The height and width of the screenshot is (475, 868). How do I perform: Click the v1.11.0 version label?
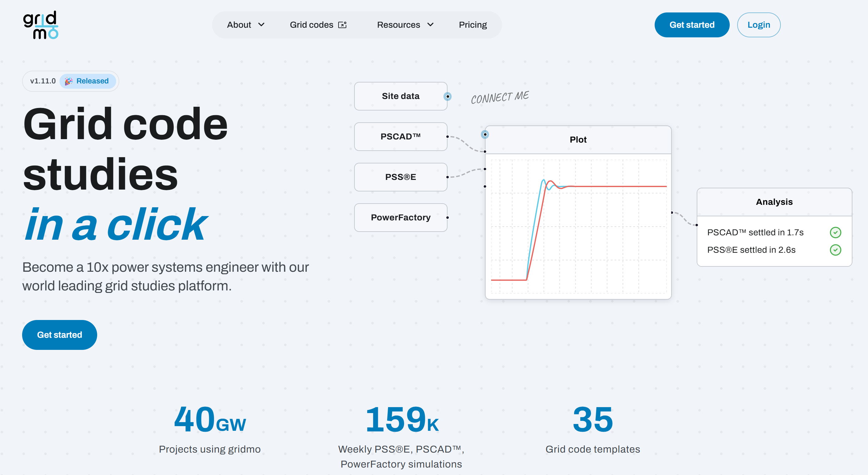[43, 81]
